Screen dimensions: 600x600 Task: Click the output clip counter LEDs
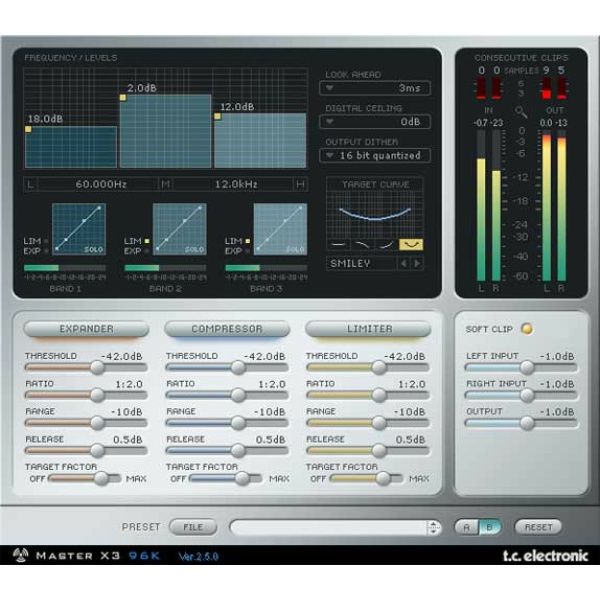[x=554, y=88]
